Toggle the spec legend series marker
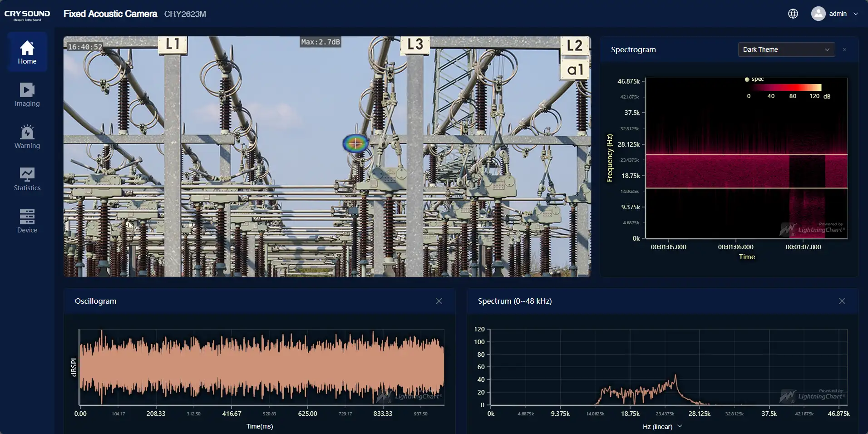 [747, 79]
